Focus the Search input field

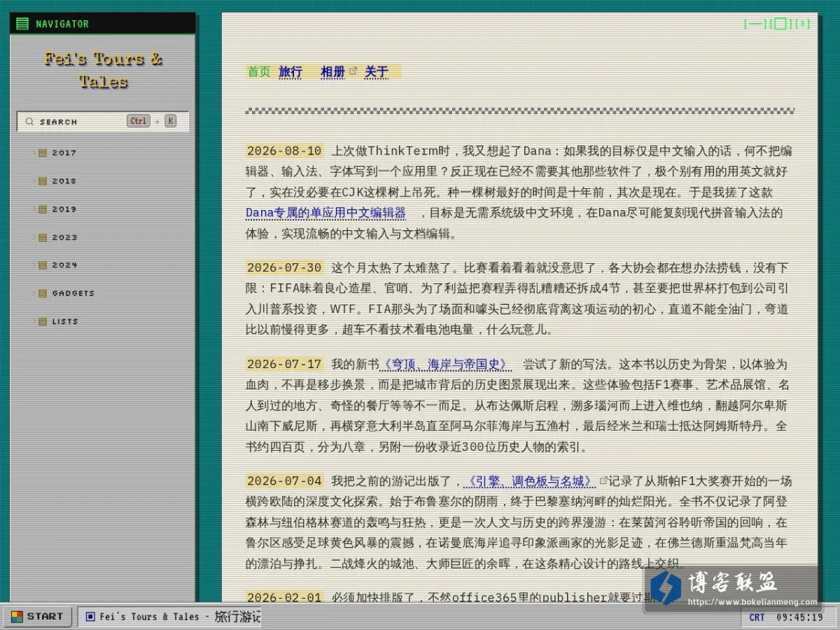click(x=103, y=122)
